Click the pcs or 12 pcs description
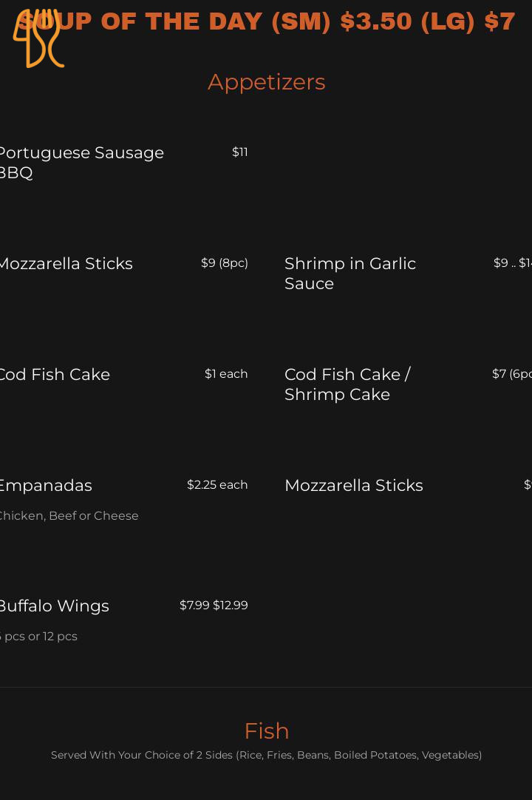The image size is (532, 800). click(x=40, y=637)
